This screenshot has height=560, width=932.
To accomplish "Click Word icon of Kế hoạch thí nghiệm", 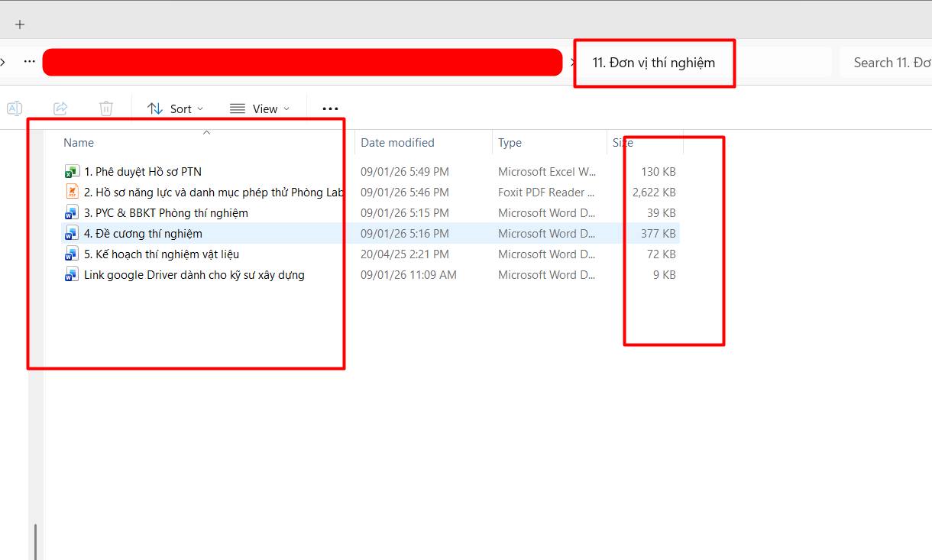I will click(x=72, y=254).
